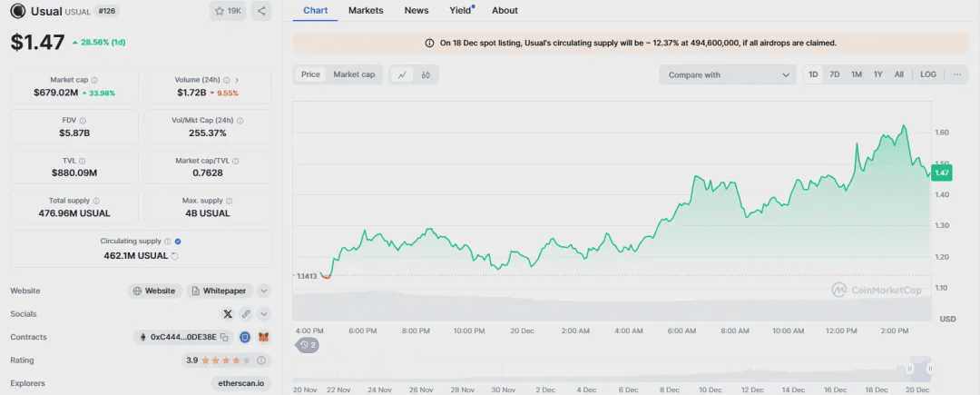Expand more socials chevron

(264, 314)
